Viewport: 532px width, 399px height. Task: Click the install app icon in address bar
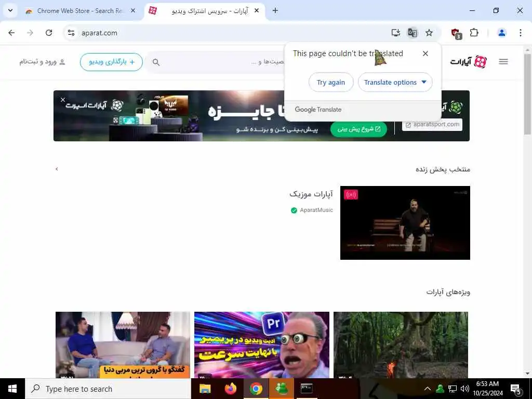tap(395, 33)
